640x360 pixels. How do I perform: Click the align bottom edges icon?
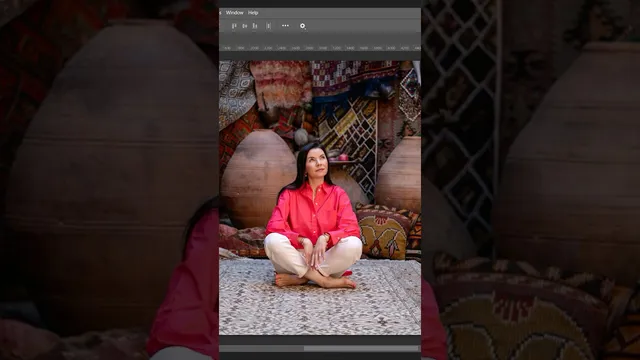pyautogui.click(x=255, y=26)
